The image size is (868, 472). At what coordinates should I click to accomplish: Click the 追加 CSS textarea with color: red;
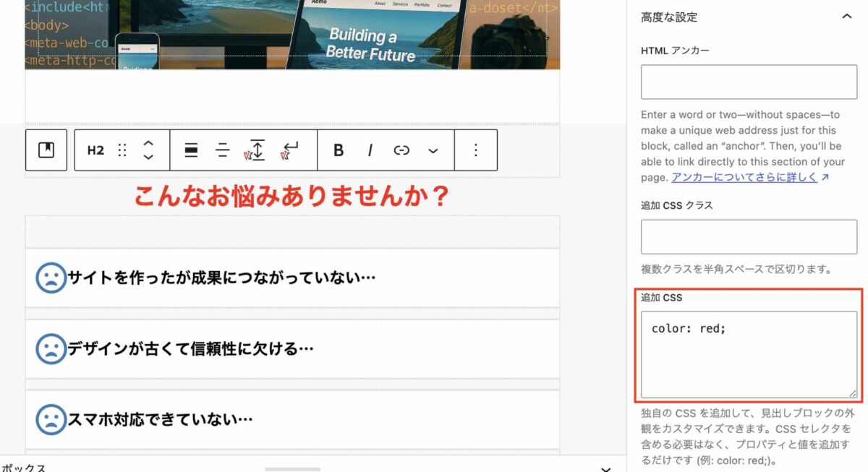(749, 354)
